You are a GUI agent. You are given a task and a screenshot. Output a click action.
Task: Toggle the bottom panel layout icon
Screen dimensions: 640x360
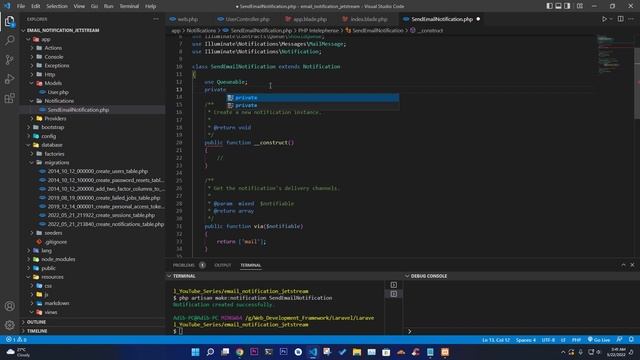pos(558,6)
